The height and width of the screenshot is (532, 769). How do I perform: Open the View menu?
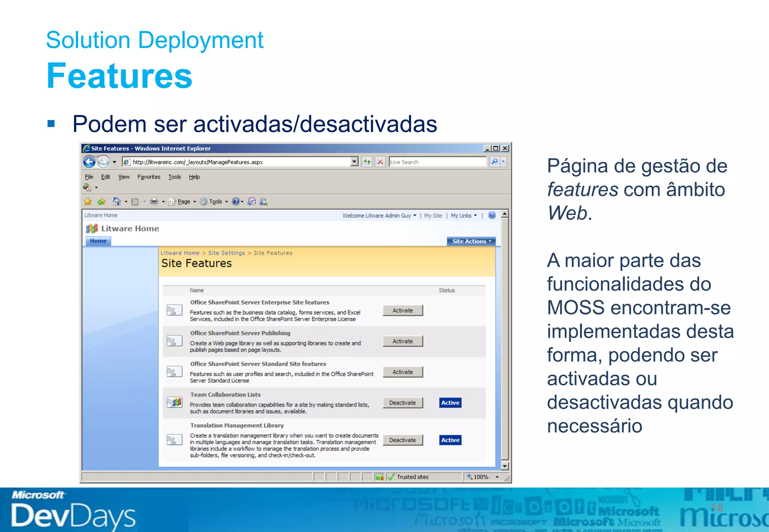pyautogui.click(x=124, y=177)
